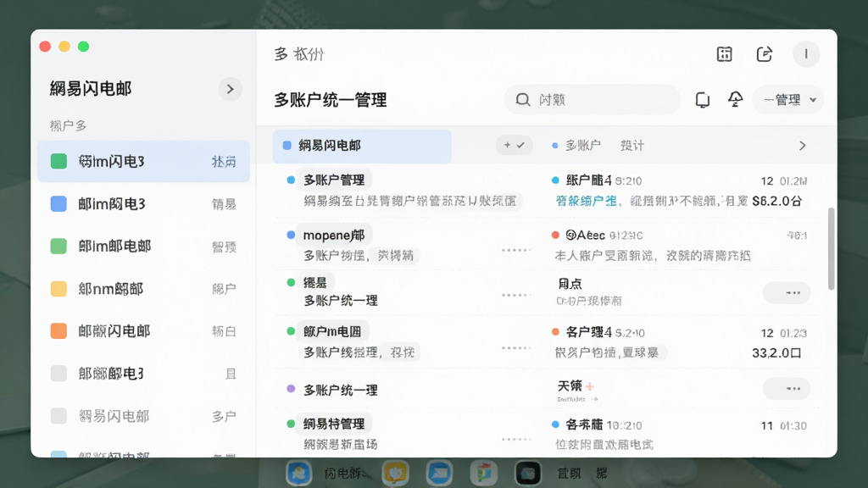Click the magnifier icon in the search field
868x488 pixels.
click(x=522, y=100)
